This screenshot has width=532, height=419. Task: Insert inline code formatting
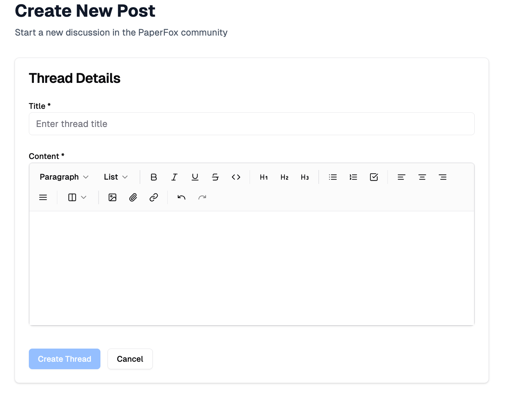pos(236,177)
